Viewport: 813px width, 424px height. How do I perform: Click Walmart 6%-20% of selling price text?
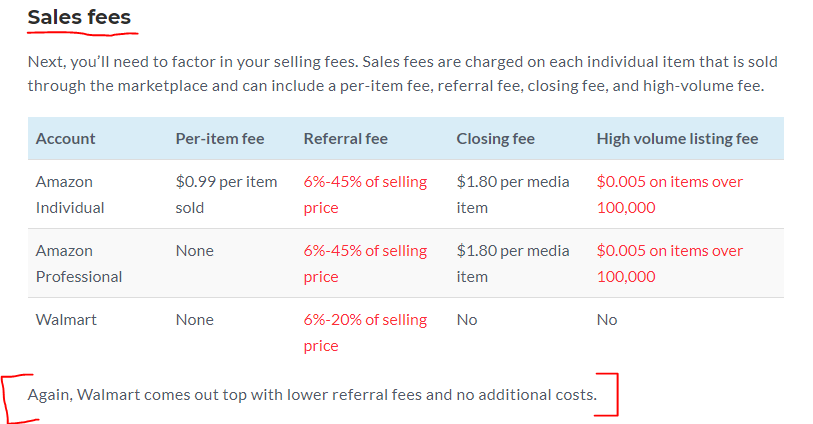click(x=366, y=332)
